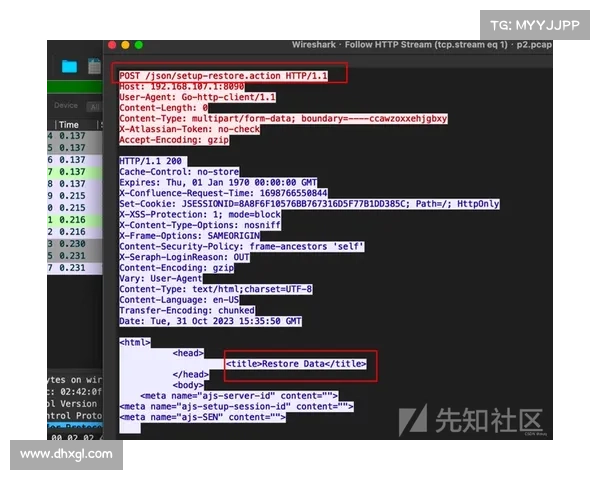Sort packets by the Time column header
The image size is (600, 480).
click(69, 125)
